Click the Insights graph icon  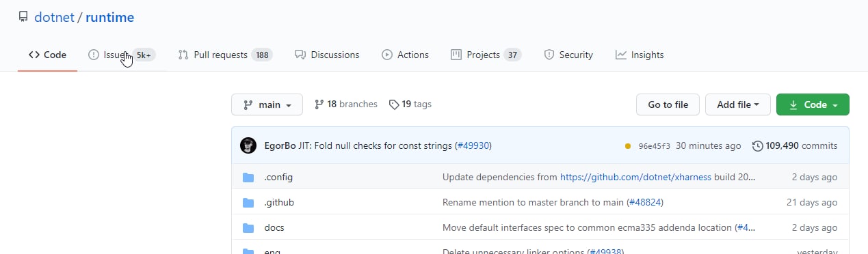click(x=621, y=55)
